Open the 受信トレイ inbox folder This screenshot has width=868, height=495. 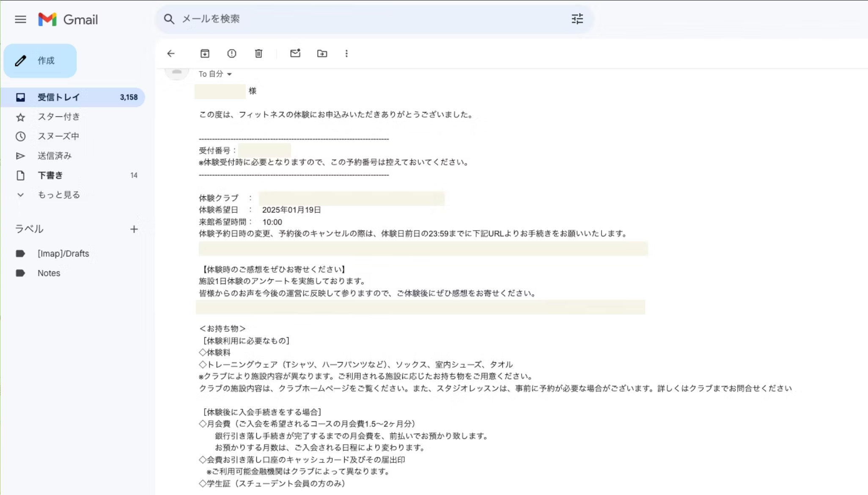pos(58,97)
